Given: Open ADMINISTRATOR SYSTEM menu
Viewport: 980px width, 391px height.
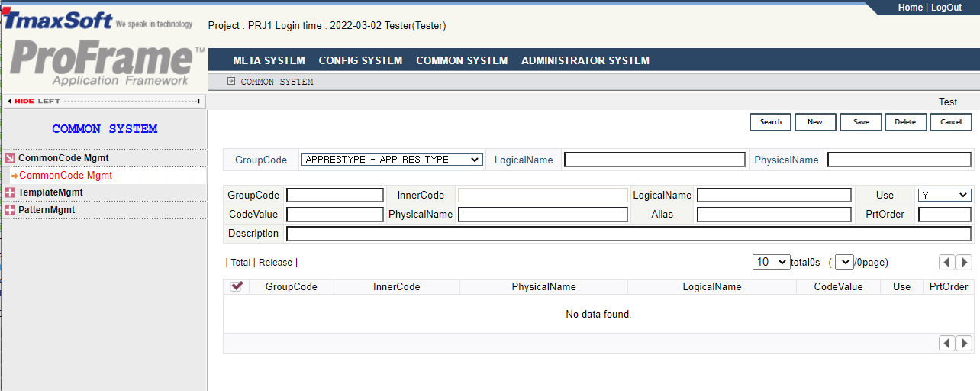Looking at the screenshot, I should 585,60.
